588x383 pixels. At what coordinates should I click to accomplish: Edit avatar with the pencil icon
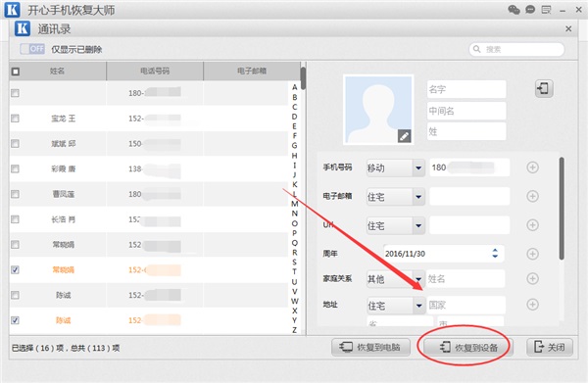click(x=404, y=136)
